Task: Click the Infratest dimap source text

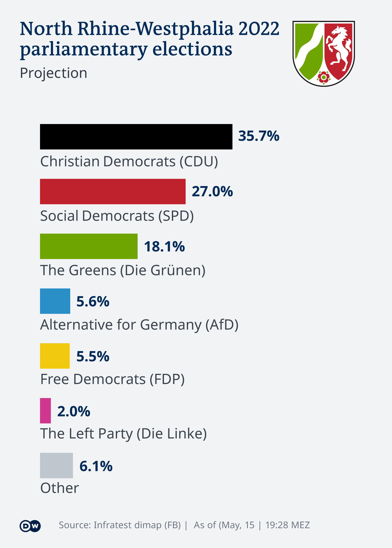Action: tap(120, 525)
